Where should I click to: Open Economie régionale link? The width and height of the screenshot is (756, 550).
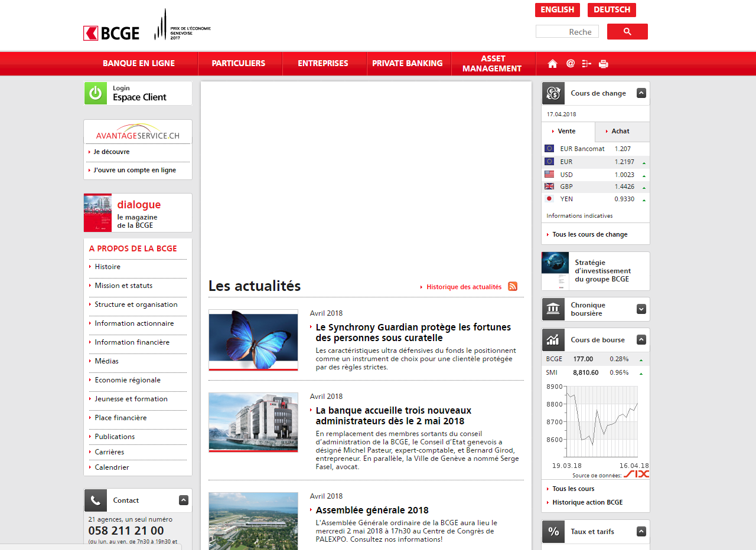128,380
